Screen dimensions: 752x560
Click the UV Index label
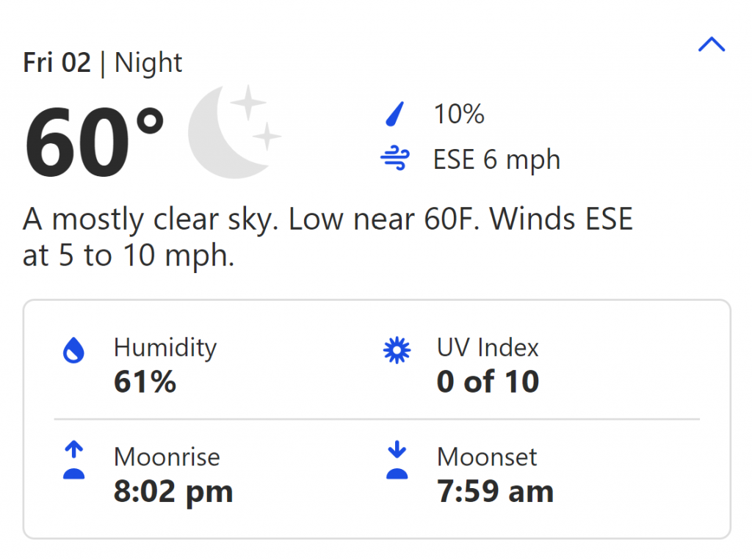click(x=488, y=347)
